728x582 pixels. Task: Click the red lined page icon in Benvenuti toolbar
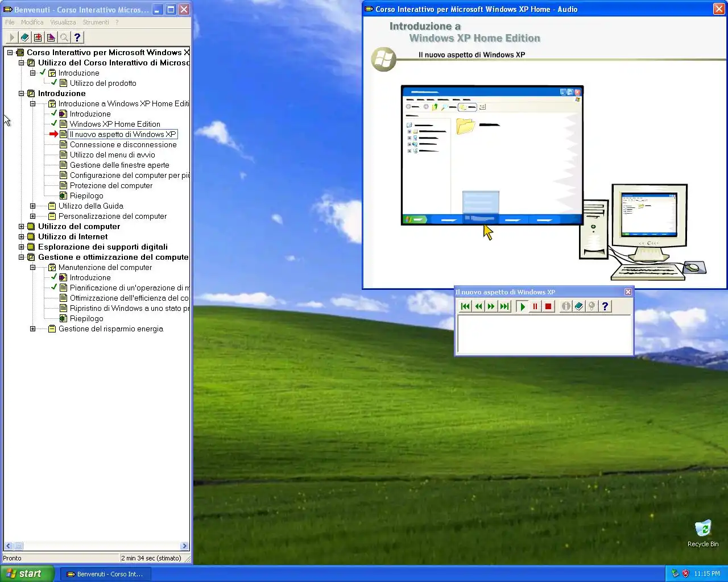point(38,38)
